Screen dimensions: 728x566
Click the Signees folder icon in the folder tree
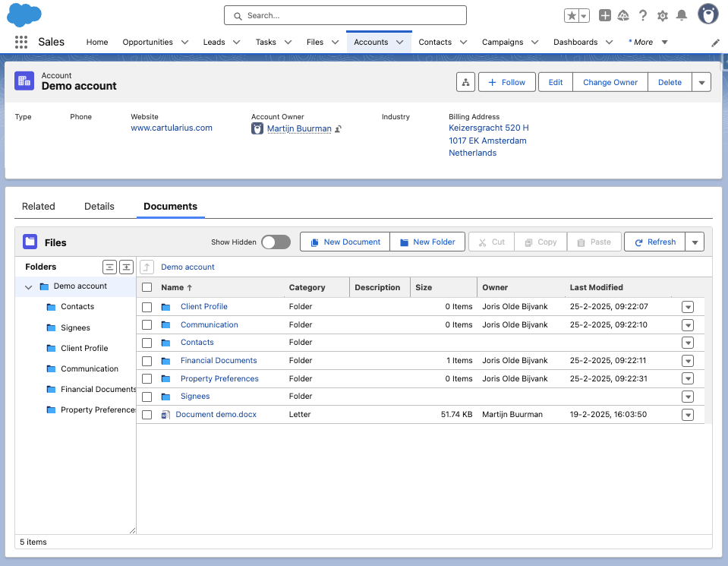tap(51, 327)
